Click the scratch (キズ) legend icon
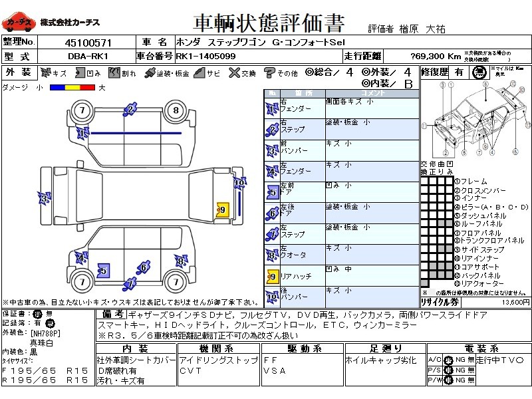Image resolution: width=532 pixels, height=399 pixels. coord(46,73)
